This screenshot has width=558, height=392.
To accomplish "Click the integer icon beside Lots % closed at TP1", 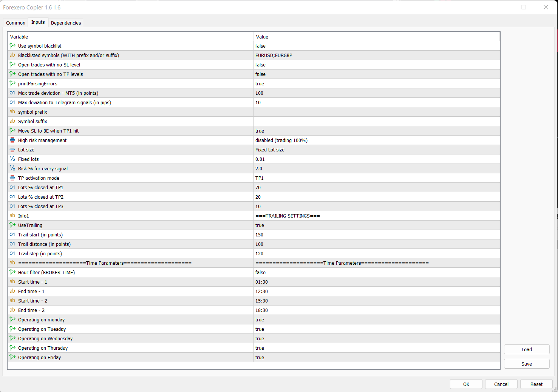I will pyautogui.click(x=12, y=187).
